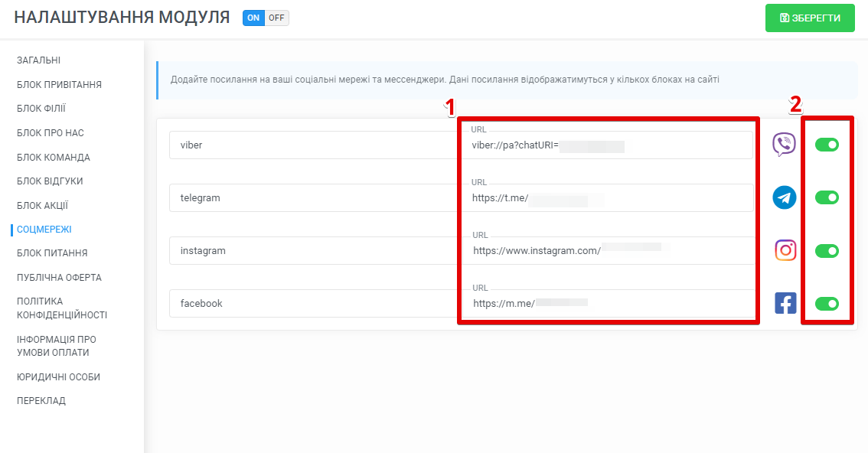
Task: Select ПУБЛІЧНА ОФЕРТА menu item
Action: tap(59, 278)
